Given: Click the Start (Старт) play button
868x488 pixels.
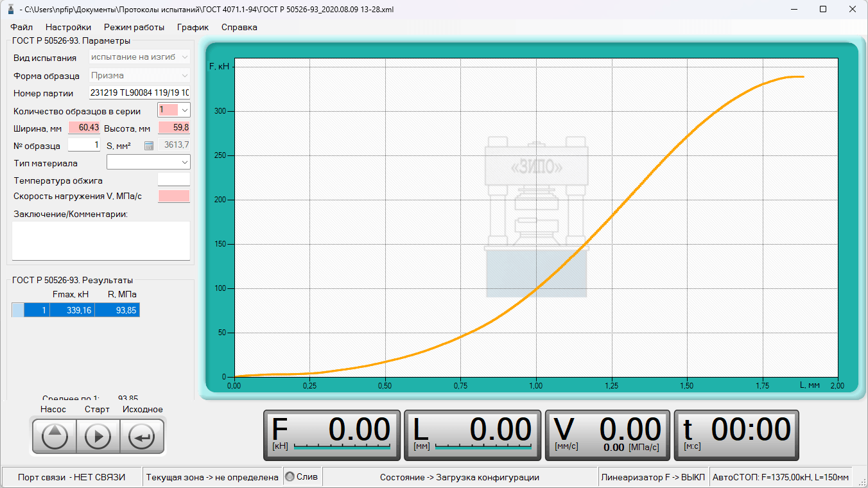Looking at the screenshot, I should tap(98, 437).
